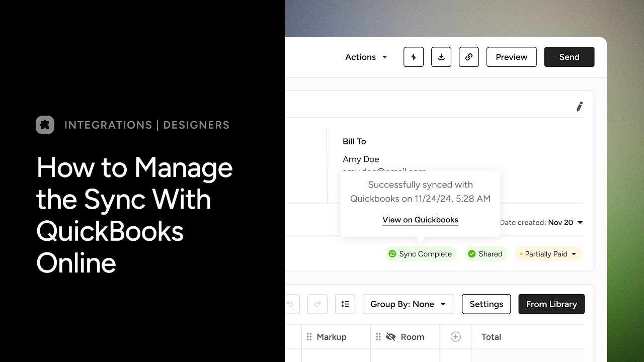Expand the Date created Nov 20 dropdown
Screen dimensions: 644x362
click(541, 222)
